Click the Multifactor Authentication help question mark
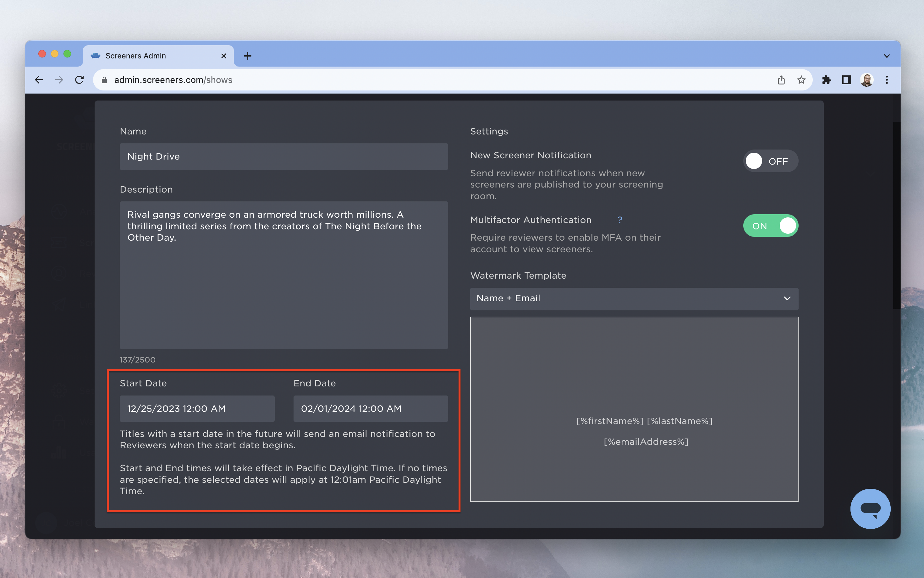Image resolution: width=924 pixels, height=578 pixels. [x=619, y=220]
